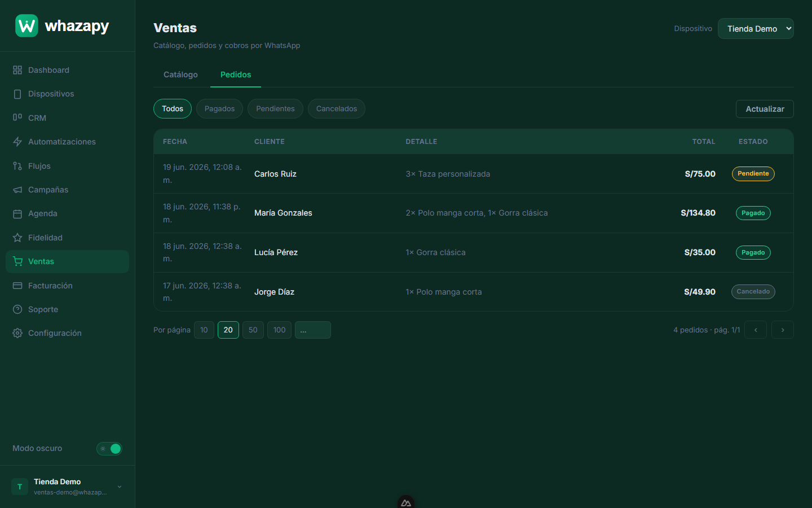Filter orders by Pendientes
The width and height of the screenshot is (812, 508).
pyautogui.click(x=275, y=108)
